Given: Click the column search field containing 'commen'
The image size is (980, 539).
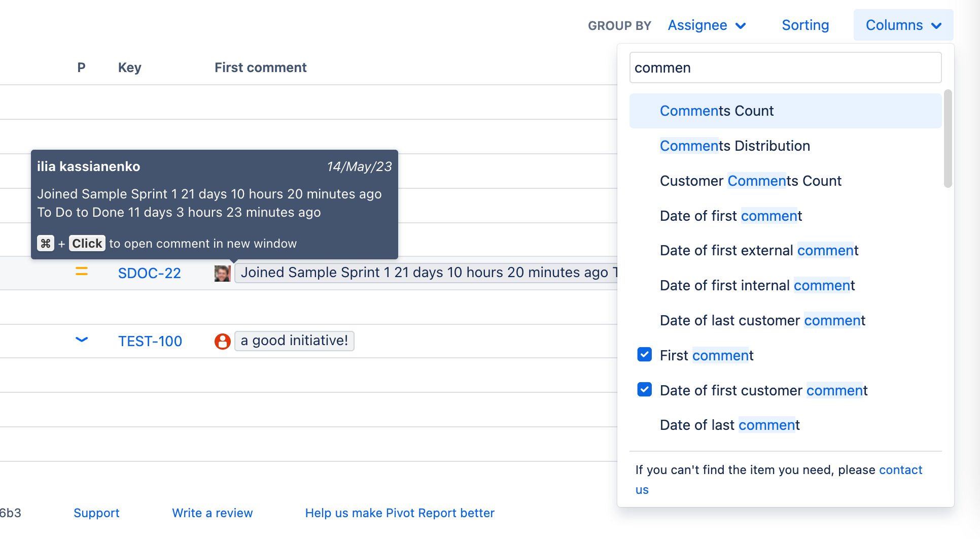Looking at the screenshot, I should pyautogui.click(x=785, y=68).
